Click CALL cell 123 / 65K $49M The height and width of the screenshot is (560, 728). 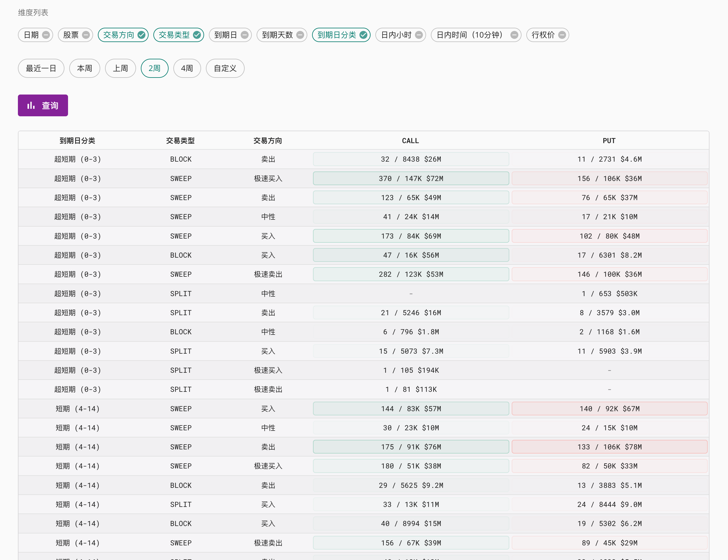pyautogui.click(x=411, y=197)
